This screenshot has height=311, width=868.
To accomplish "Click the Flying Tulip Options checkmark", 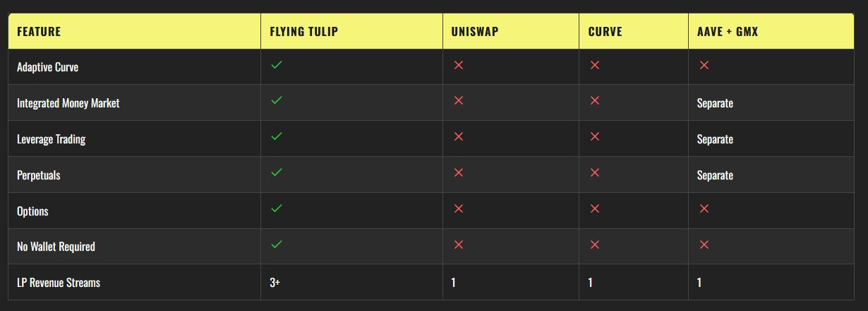I will 277,209.
